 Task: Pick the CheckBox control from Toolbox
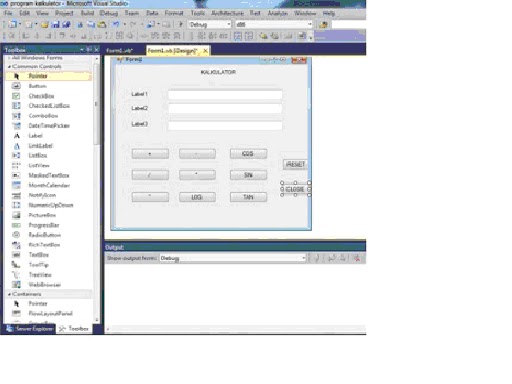click(41, 96)
